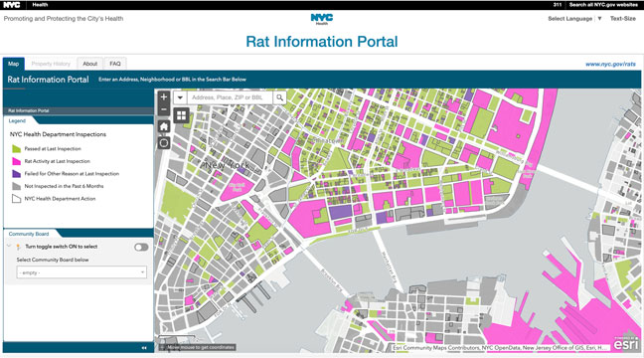The width and height of the screenshot is (644, 358).
Task: Click the NYC Health Department Action outline swatch
Action: (17, 199)
